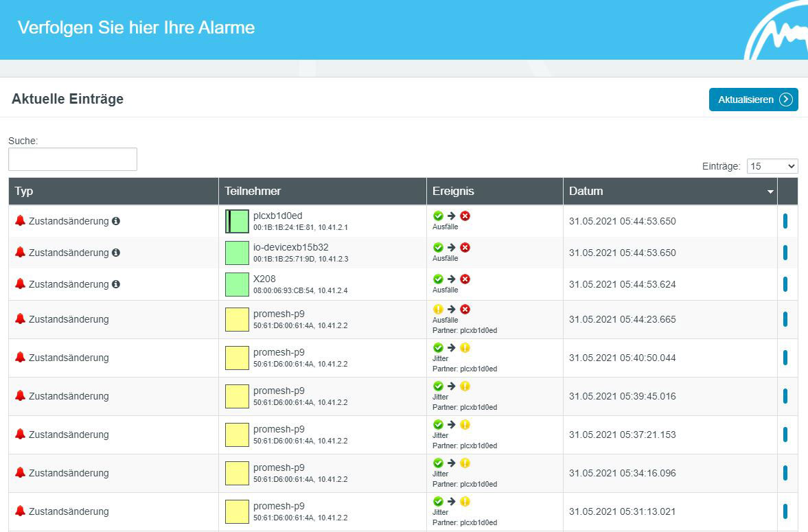The height and width of the screenshot is (532, 808).
Task: Click the alarm bell in plcxb1d0ed row
Action: coord(20,221)
